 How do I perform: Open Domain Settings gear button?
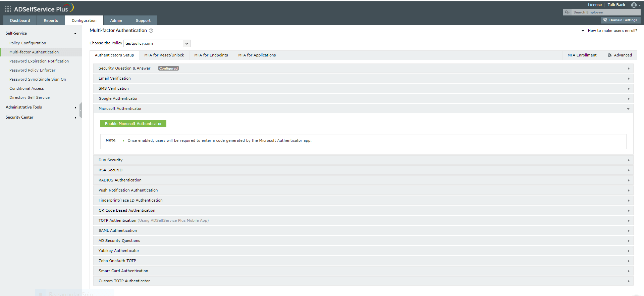pos(621,20)
